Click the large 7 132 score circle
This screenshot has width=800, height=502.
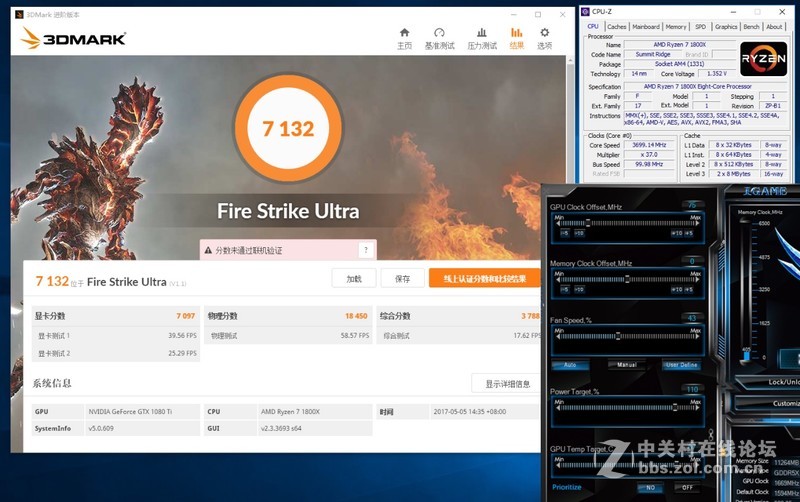pyautogui.click(x=288, y=129)
